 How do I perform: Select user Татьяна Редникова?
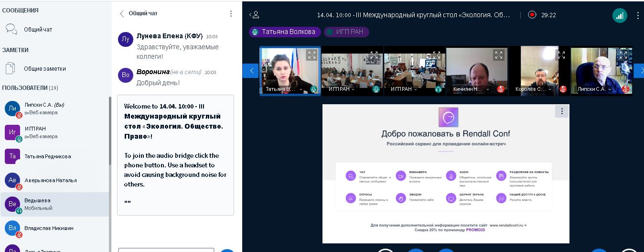[x=54, y=156]
